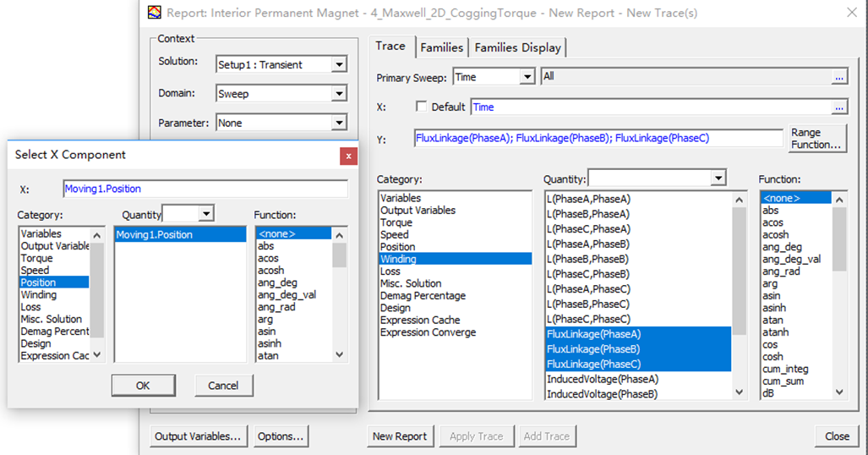Click the ellipsis button next to Primary Sweep All
The width and height of the screenshot is (868, 455).
839,77
